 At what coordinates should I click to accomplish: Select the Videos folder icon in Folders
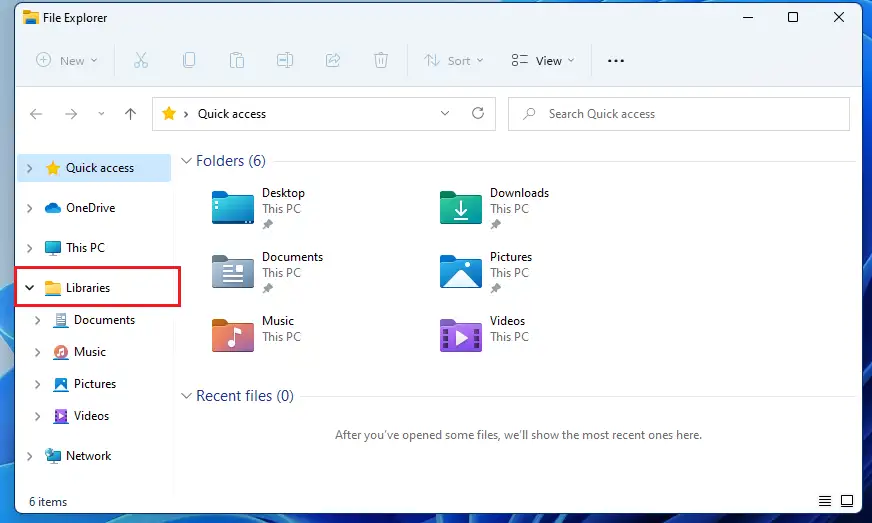[x=460, y=335]
